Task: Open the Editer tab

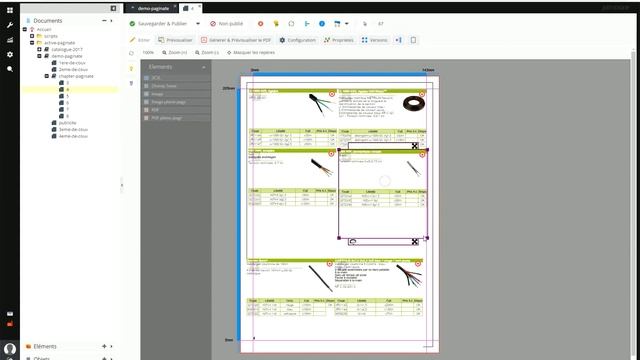Action: pos(140,40)
